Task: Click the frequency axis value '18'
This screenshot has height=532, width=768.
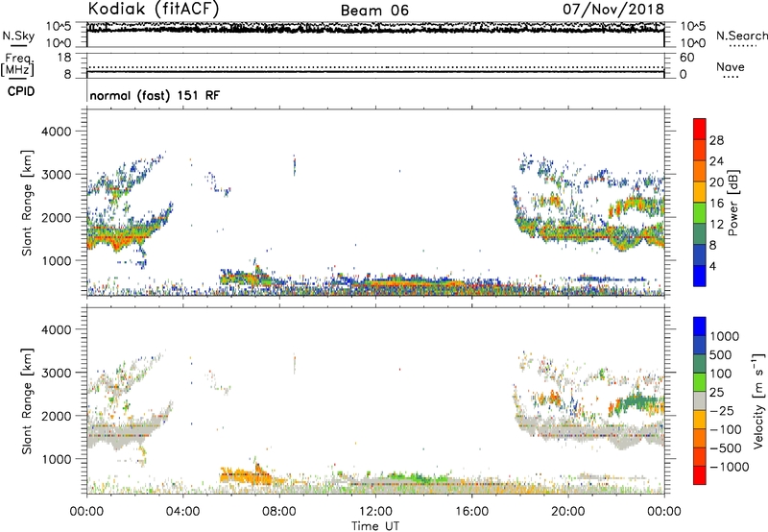Action: [64, 58]
